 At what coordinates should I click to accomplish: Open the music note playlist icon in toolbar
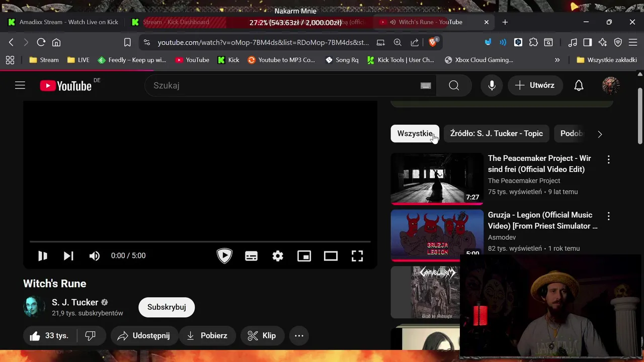573,43
